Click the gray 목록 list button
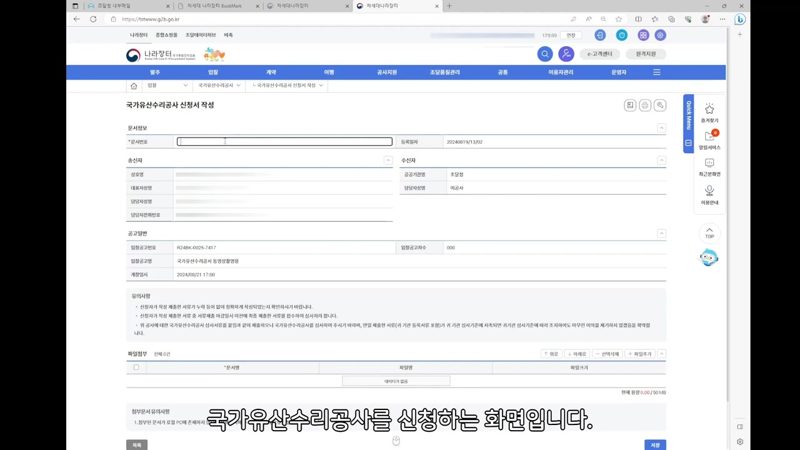 tap(137, 445)
